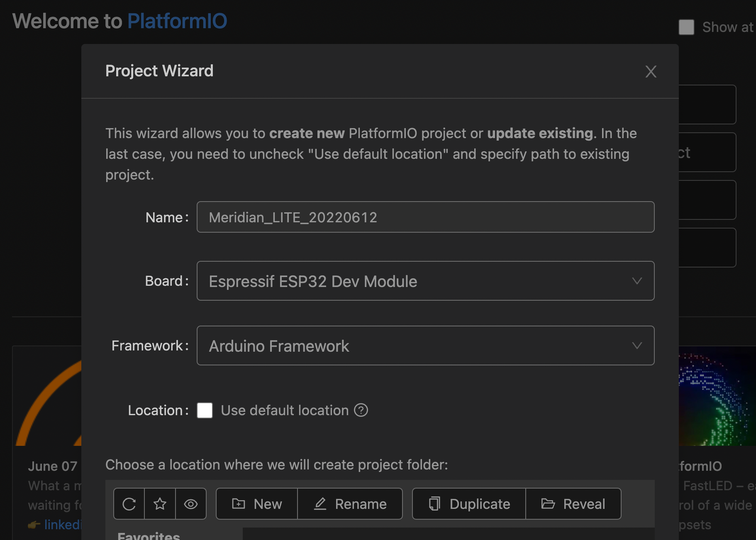756x540 pixels.
Task: Click the star favorites icon
Action: click(160, 504)
